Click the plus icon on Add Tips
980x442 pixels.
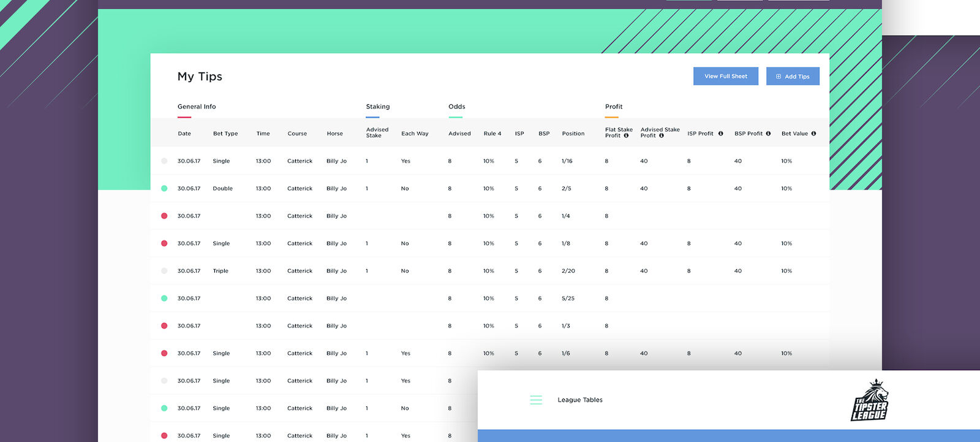point(778,77)
